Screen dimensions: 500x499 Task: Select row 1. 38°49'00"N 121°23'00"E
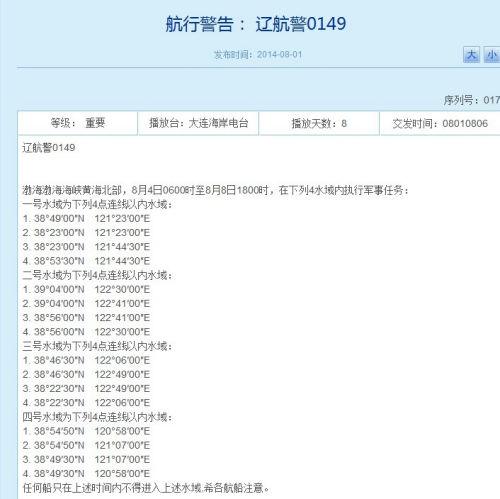[x=86, y=219]
